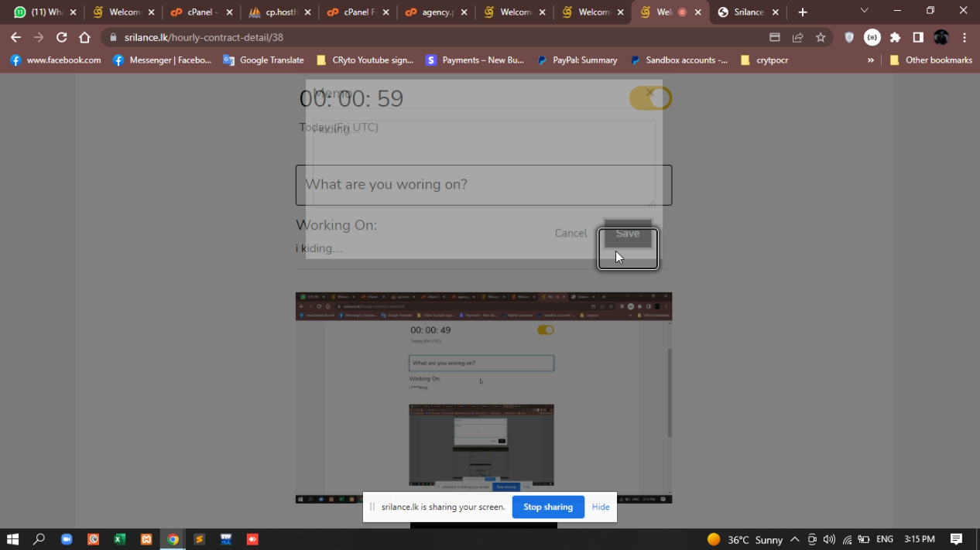
Task: Reload the page with the refresh icon
Action: coord(61,37)
